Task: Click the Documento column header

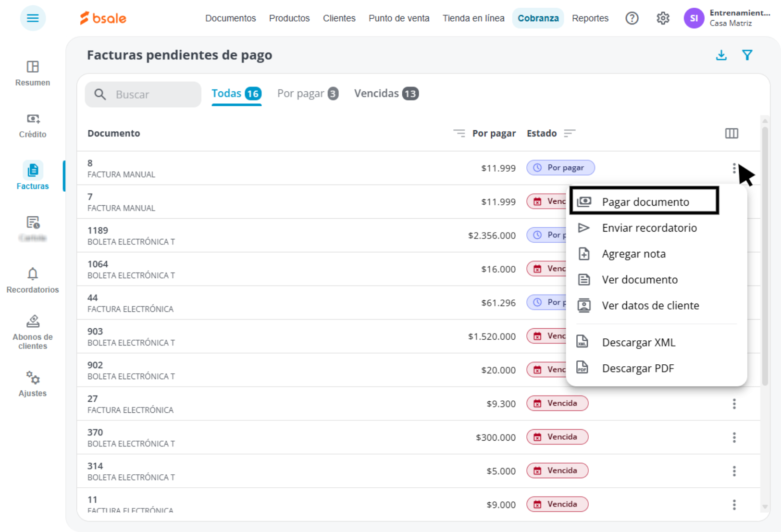Action: (x=114, y=133)
